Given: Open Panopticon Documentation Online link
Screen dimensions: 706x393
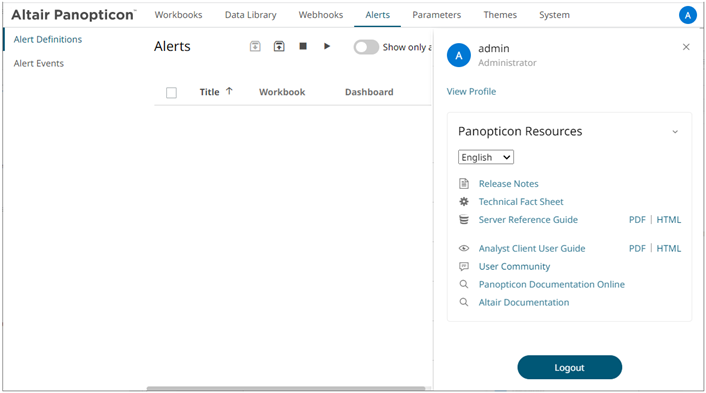Looking at the screenshot, I should point(552,285).
